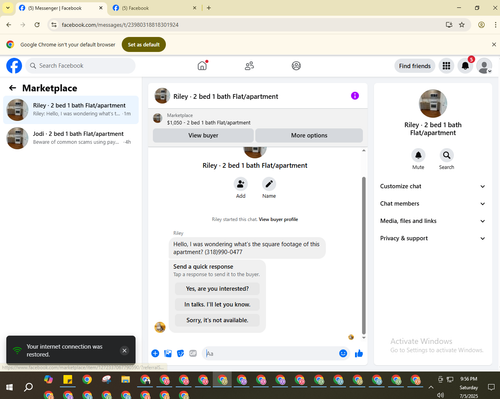Send quick reply In talks, I'll let you know

[217, 304]
